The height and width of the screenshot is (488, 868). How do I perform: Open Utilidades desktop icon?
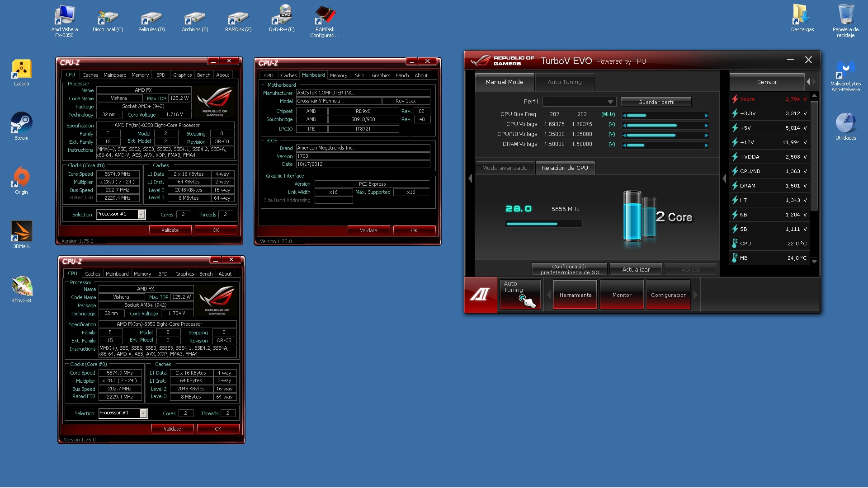tap(845, 127)
